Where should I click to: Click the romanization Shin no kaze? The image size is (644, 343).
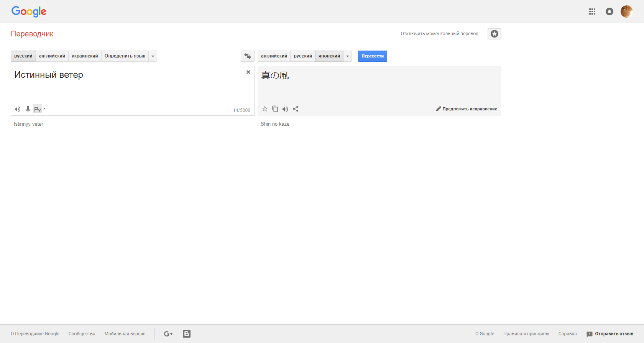click(x=275, y=124)
